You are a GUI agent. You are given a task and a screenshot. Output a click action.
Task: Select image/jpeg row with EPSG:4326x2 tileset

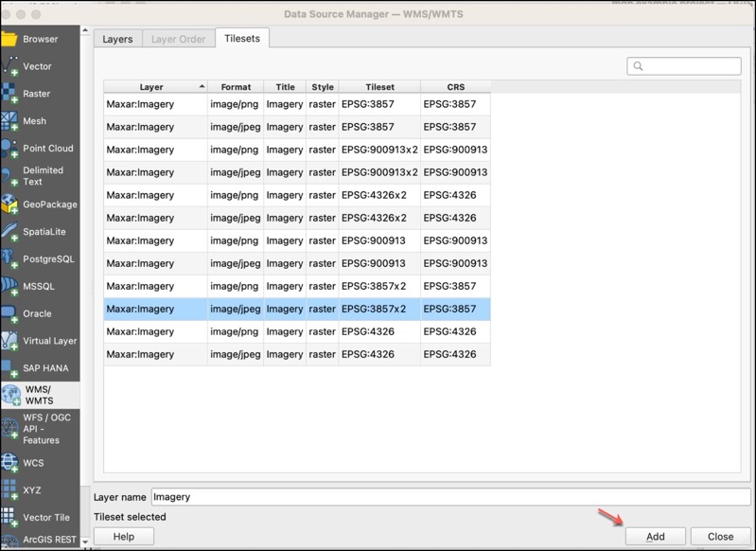[x=297, y=218]
